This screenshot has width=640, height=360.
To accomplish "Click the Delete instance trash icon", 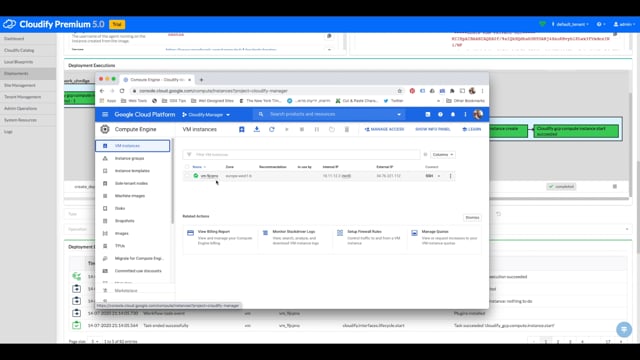I will 347,129.
